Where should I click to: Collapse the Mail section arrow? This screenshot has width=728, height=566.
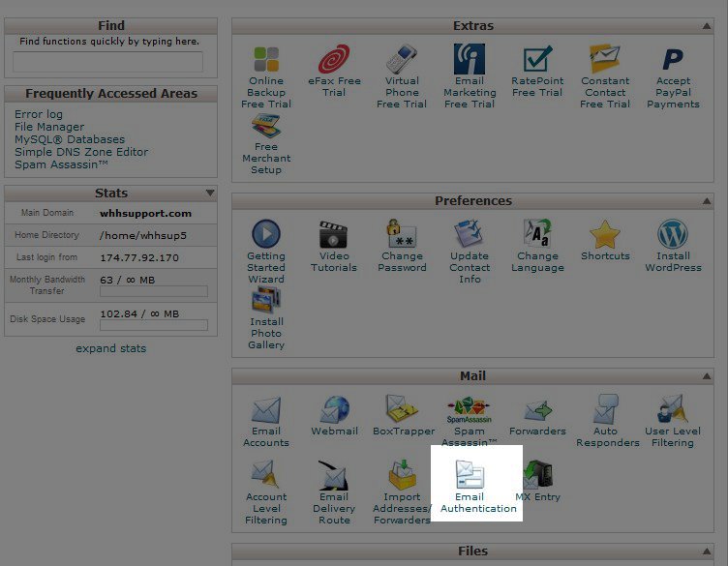[x=709, y=376]
